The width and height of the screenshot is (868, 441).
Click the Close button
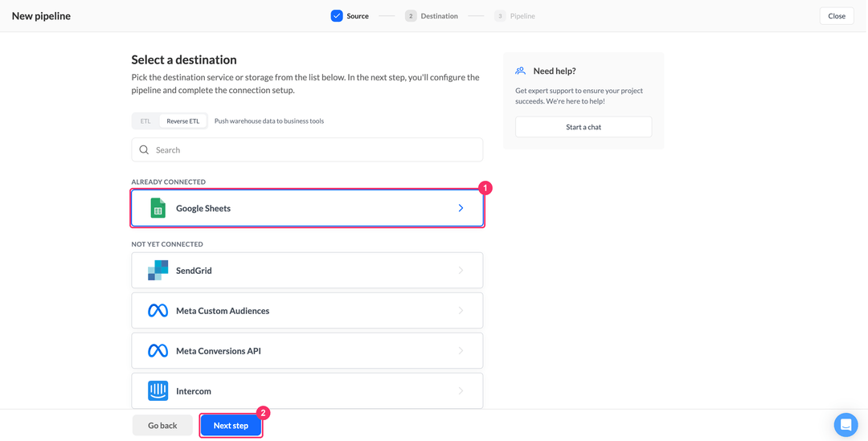[837, 16]
